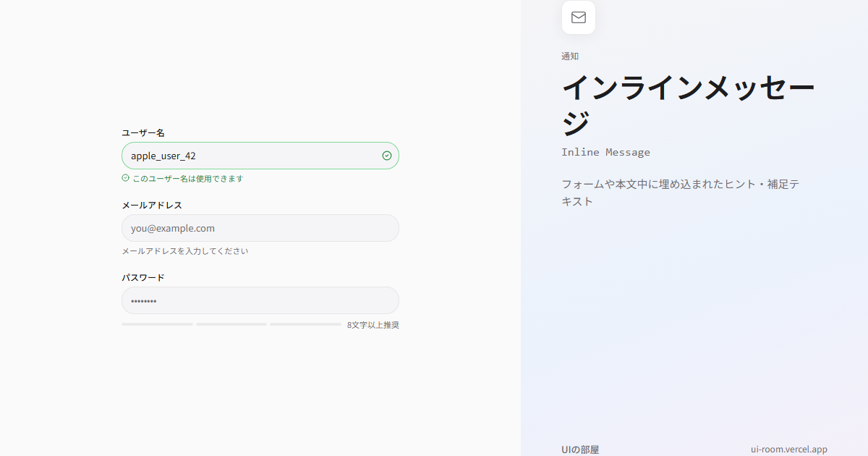Click the メールアドレス label
Image resolution: width=868 pixels, height=456 pixels.
point(152,205)
